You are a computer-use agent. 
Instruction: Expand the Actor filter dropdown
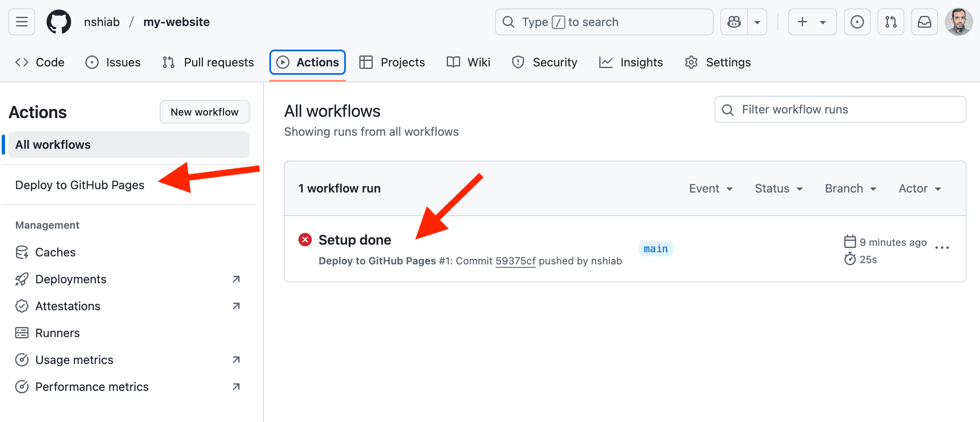click(x=920, y=188)
